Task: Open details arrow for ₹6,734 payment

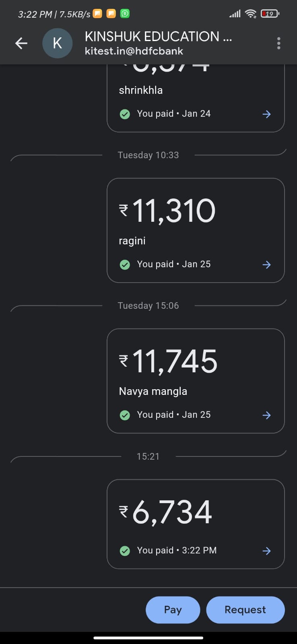Action: click(266, 551)
